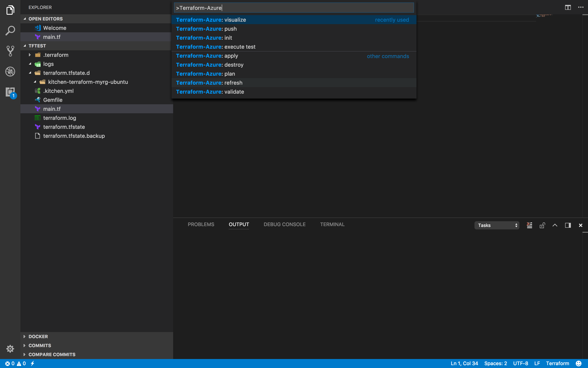
Task: Open .kitchen.yml file
Action: click(x=97, y=91)
